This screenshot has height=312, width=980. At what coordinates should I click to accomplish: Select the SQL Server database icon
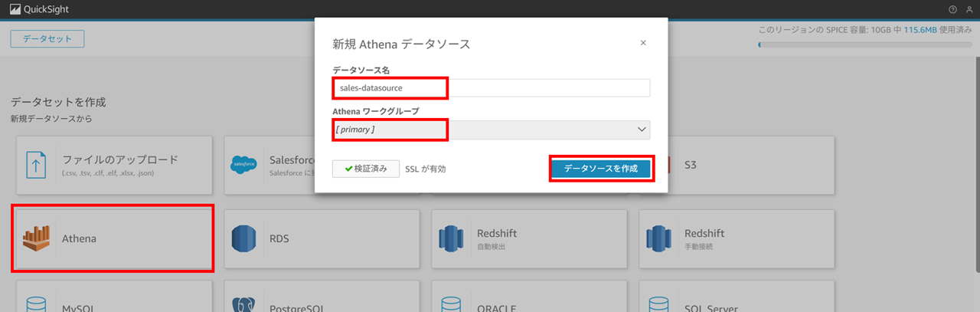tap(660, 306)
